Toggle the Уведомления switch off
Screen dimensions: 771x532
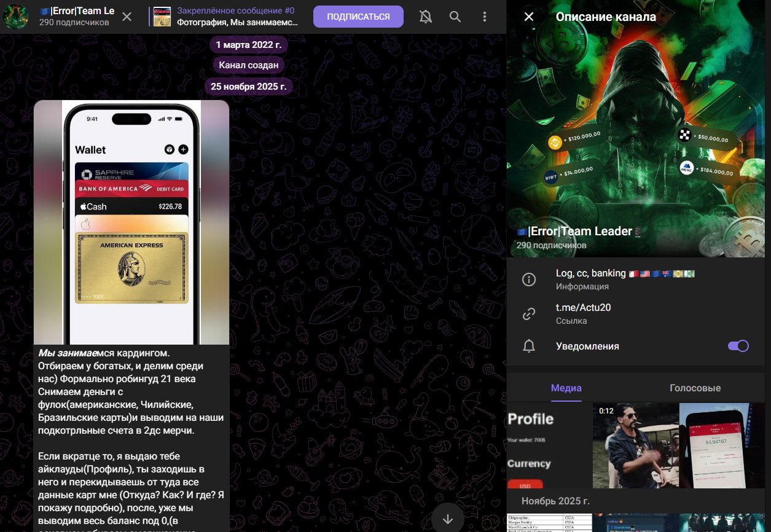(738, 346)
